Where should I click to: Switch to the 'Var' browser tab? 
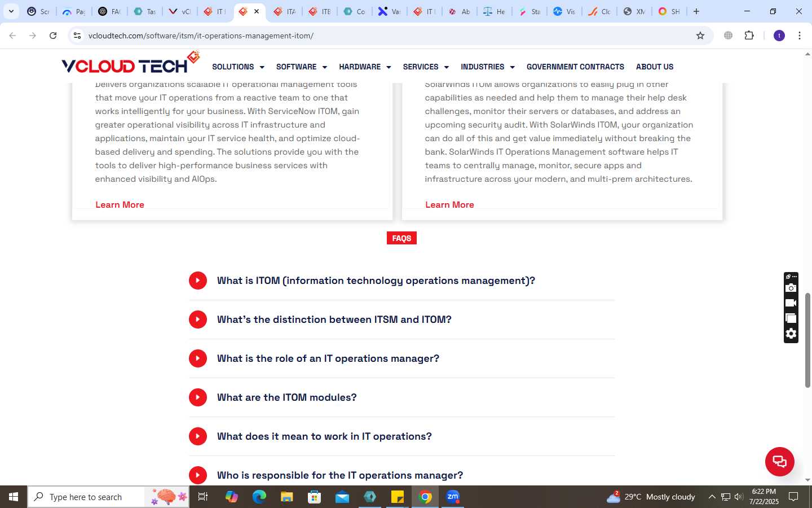tap(389, 11)
